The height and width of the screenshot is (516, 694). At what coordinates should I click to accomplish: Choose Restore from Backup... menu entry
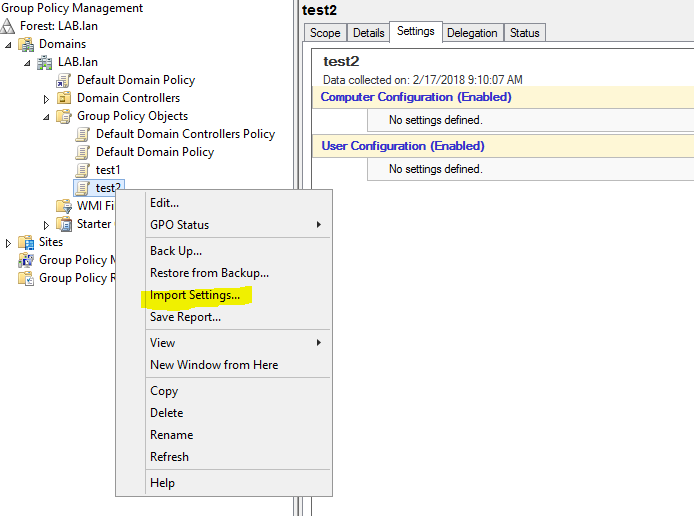[x=224, y=273]
